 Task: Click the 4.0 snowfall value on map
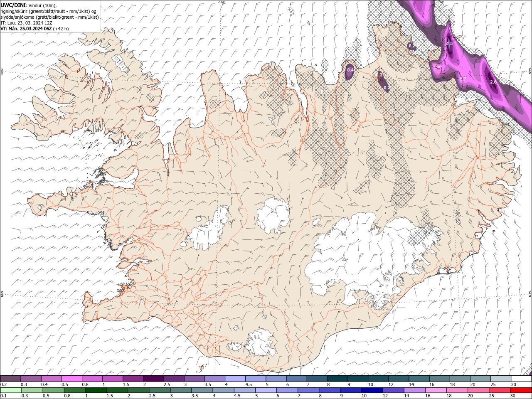pyautogui.click(x=449, y=44)
